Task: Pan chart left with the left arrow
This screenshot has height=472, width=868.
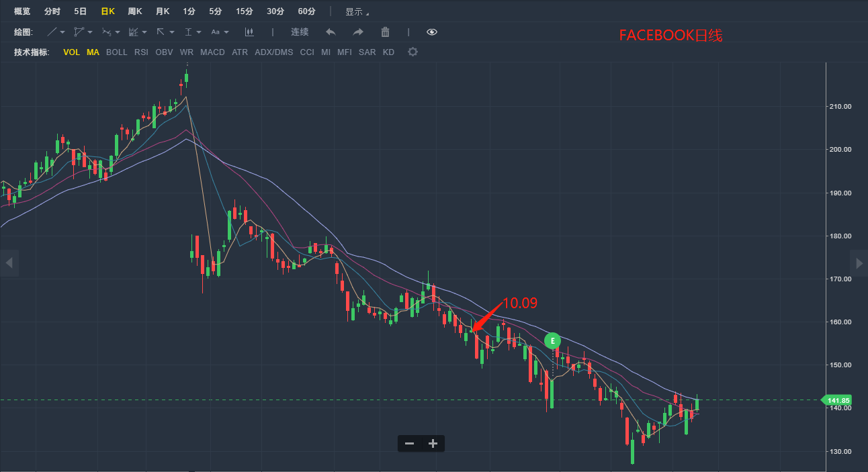Action: [x=9, y=263]
